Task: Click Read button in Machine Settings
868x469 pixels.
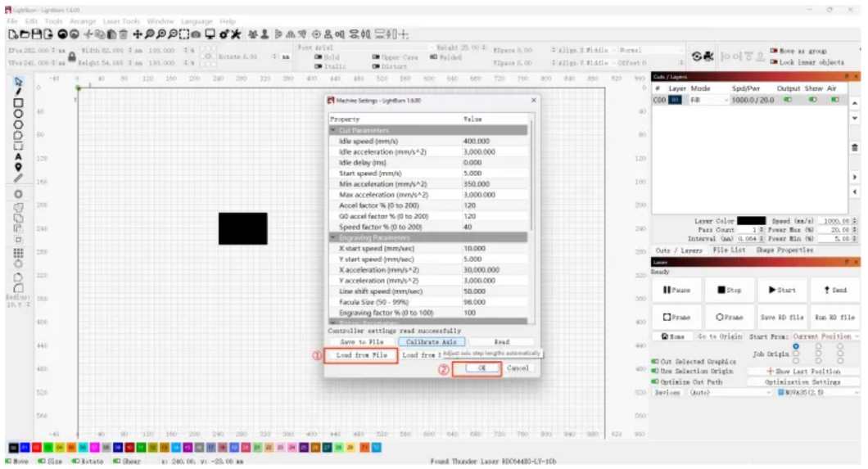Action: [x=501, y=342]
